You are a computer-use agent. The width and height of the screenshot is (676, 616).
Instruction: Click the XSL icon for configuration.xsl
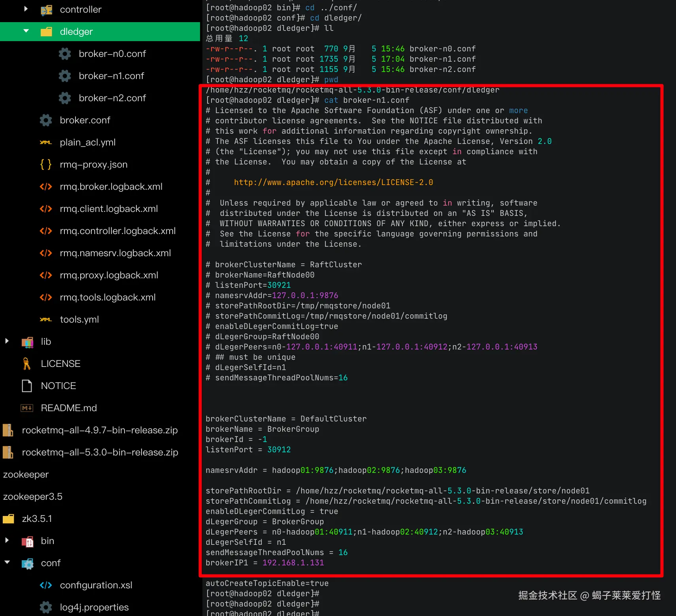tap(46, 585)
